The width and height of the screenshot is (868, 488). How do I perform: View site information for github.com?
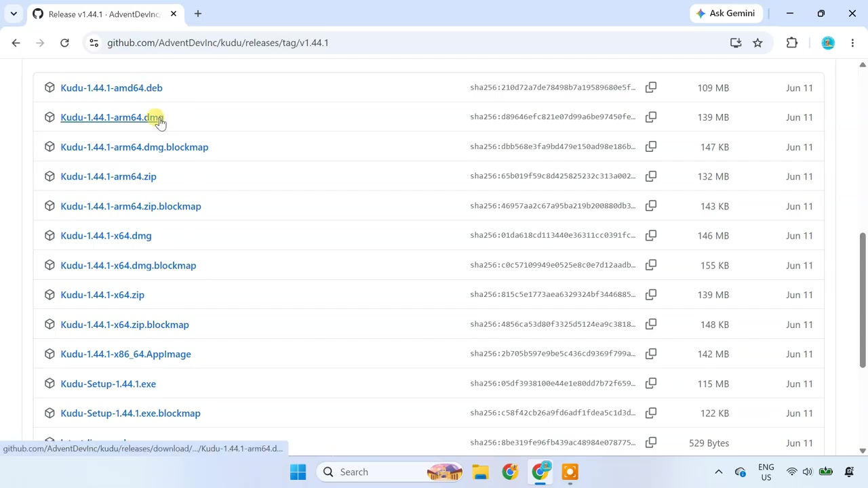coord(94,43)
